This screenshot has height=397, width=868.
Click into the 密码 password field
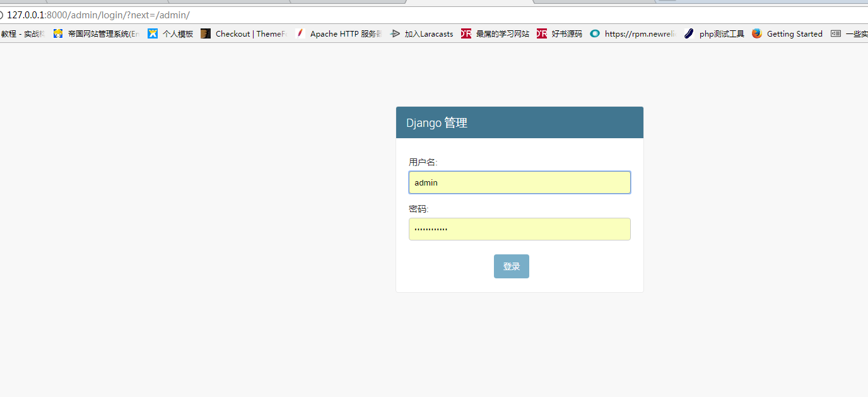tap(519, 229)
